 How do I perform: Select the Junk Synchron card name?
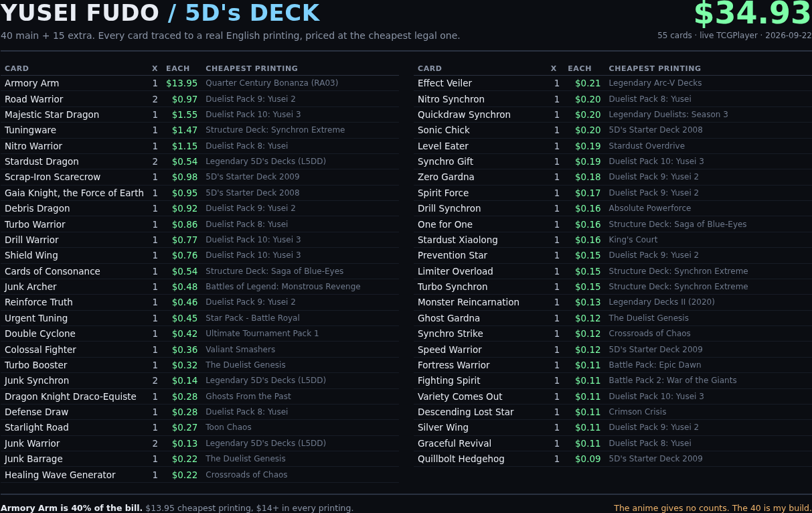point(37,380)
